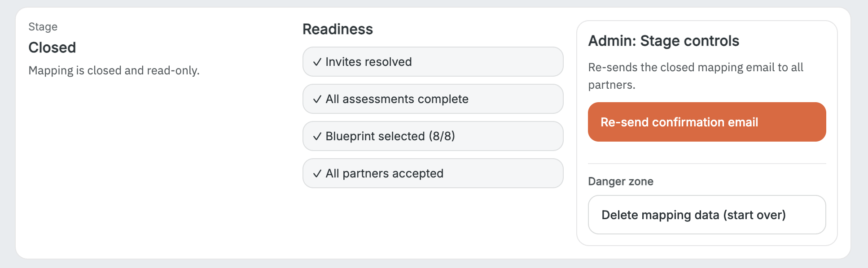Click the Danger zone label
Viewport: 868px width, 268px height.
pos(621,182)
